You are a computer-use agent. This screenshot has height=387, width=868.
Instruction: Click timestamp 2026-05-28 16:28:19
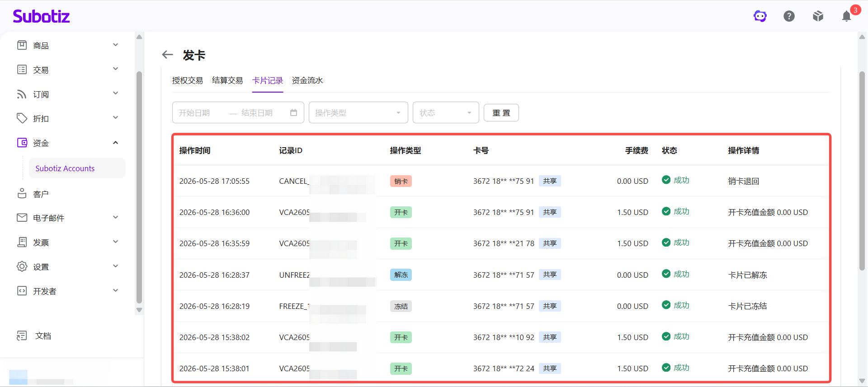coord(214,306)
